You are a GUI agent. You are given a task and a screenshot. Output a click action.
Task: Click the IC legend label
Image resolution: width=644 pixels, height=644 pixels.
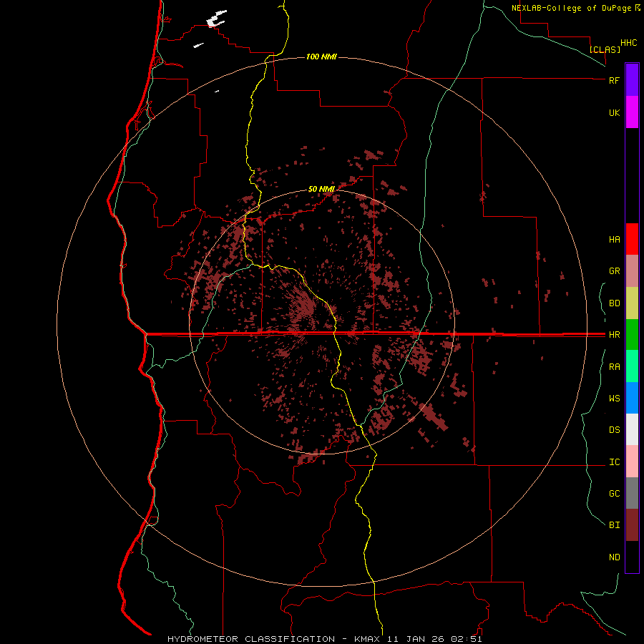coord(614,462)
